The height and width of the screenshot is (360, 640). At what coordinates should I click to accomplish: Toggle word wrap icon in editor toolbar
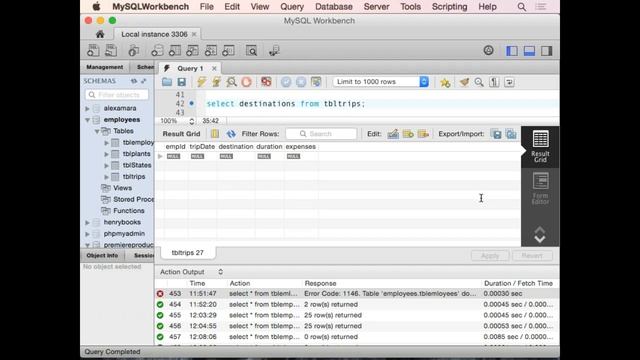(x=509, y=82)
